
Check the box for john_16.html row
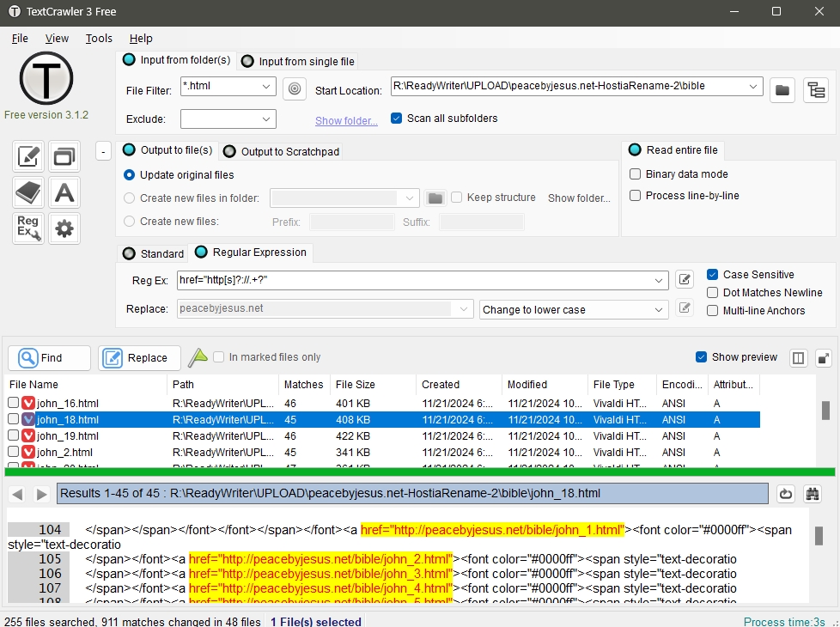(x=14, y=403)
